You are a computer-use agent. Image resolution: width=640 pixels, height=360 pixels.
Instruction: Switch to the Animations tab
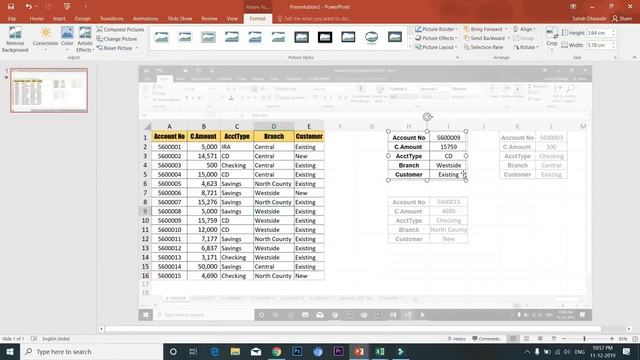[145, 19]
